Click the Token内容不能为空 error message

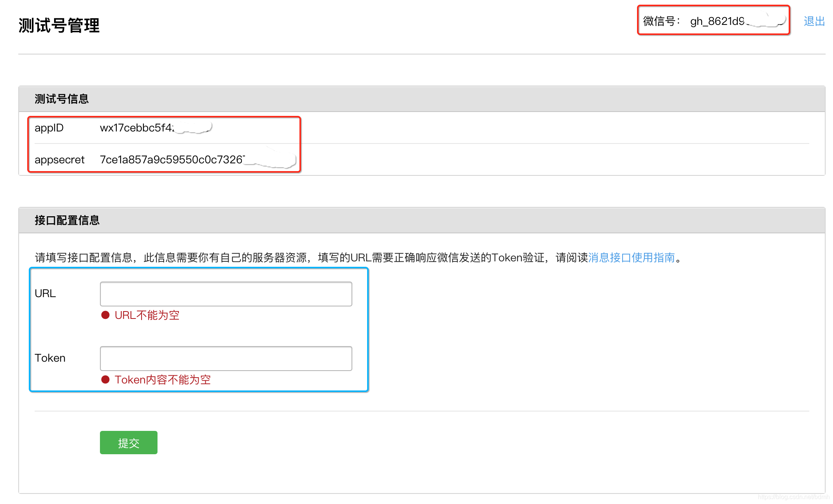pos(163,380)
